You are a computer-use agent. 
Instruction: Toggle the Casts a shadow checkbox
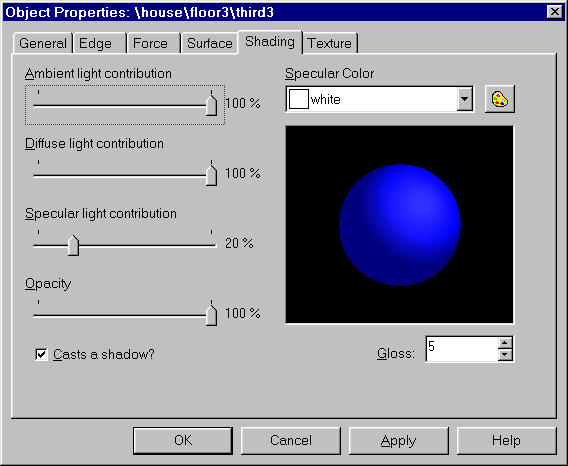click(41, 354)
